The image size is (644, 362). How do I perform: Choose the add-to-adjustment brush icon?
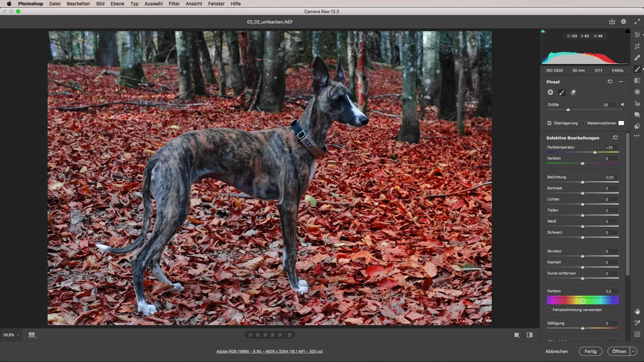562,93
